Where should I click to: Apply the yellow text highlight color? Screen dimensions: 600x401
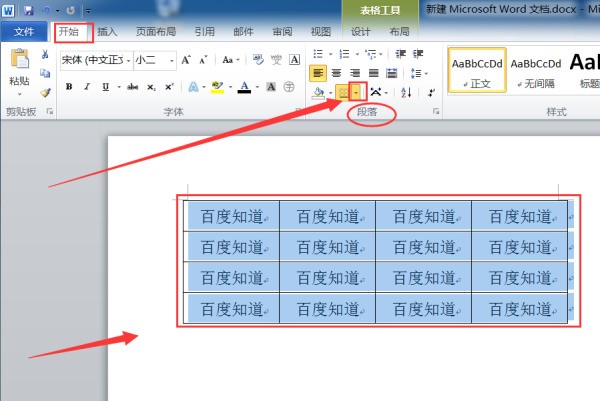[x=217, y=87]
